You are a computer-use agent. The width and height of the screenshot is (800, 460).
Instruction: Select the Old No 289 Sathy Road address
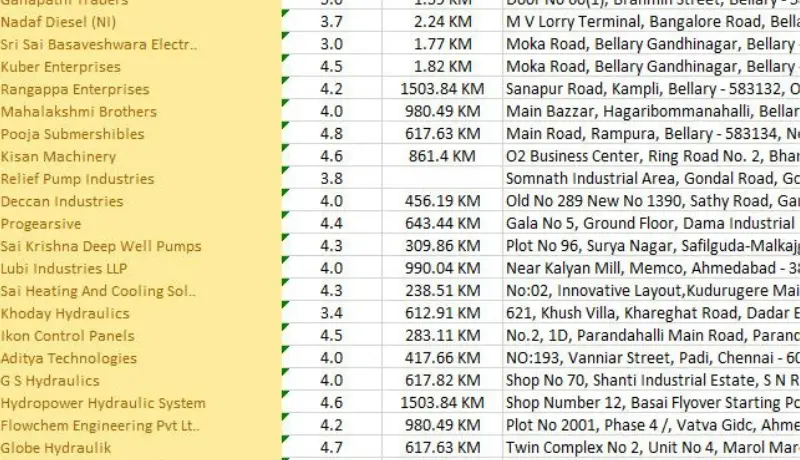[652, 201]
